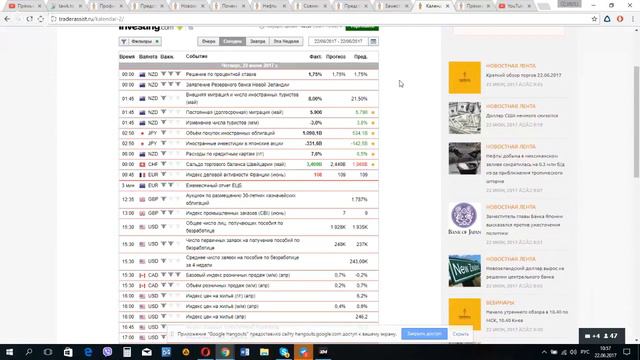The image size is (640, 360).
Task: Switch calendar to Завтра (Tomorrow)
Action: tap(258, 41)
